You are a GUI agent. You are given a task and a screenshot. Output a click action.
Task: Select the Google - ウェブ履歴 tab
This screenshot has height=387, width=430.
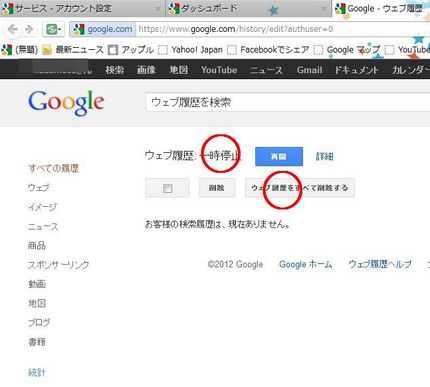point(382,8)
